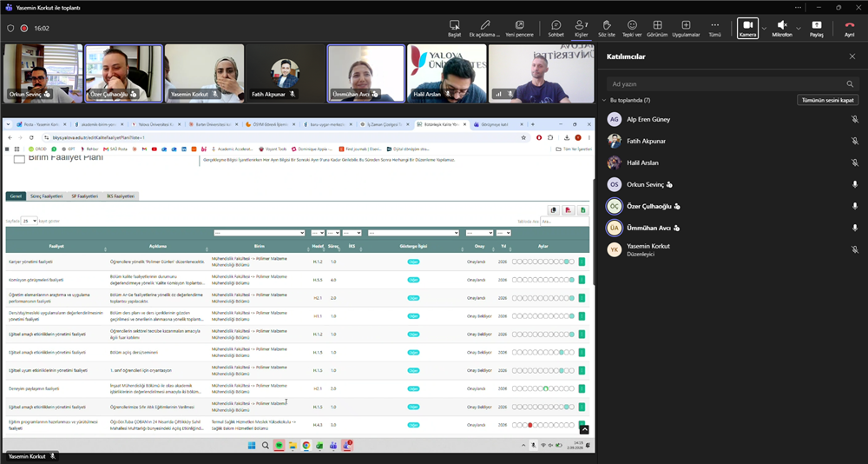
Task: Click the red PDF export icon above table
Action: click(x=568, y=209)
